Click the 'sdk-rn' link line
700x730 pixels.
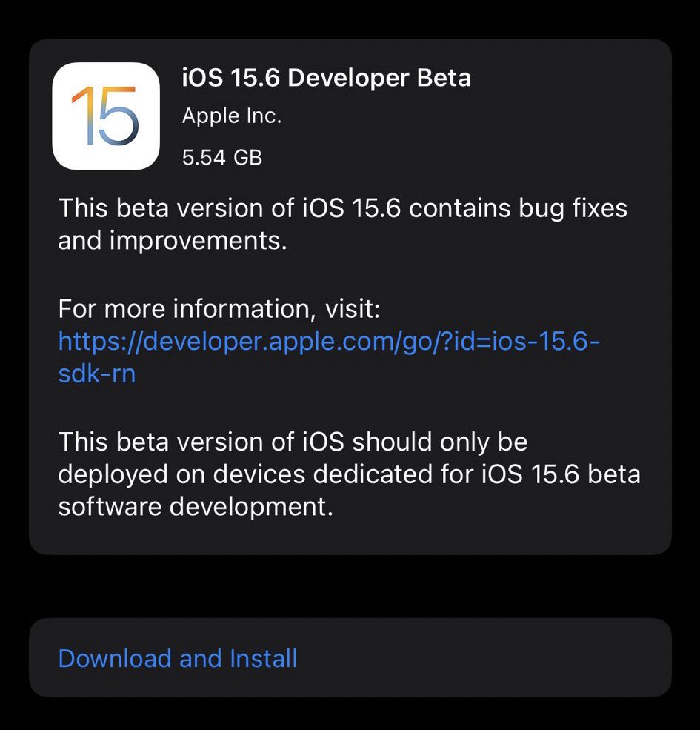pos(97,374)
